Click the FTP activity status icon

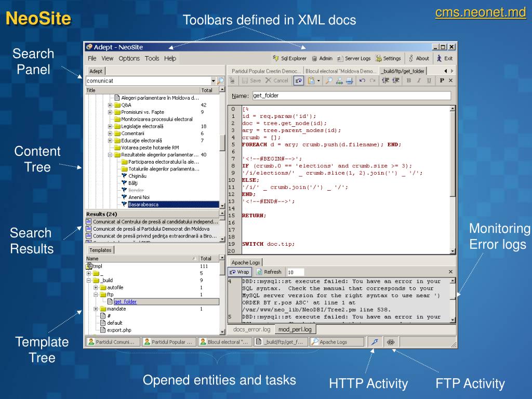(x=391, y=342)
